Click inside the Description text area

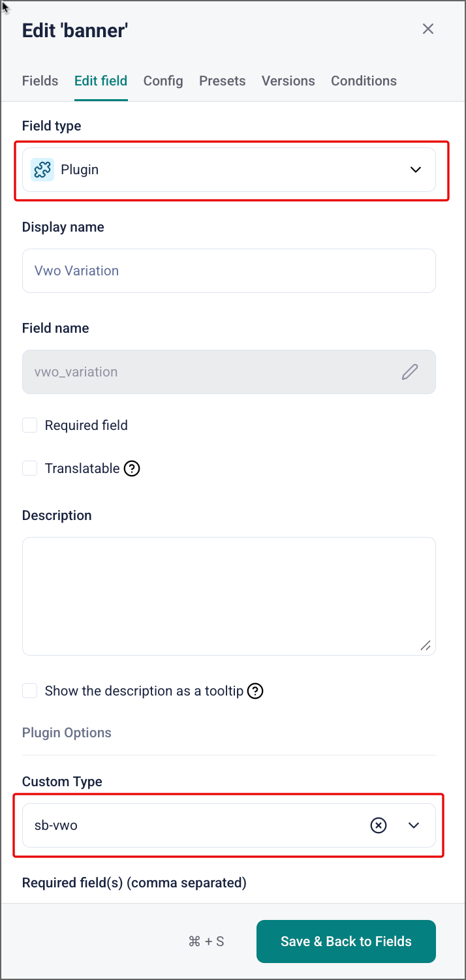point(229,596)
